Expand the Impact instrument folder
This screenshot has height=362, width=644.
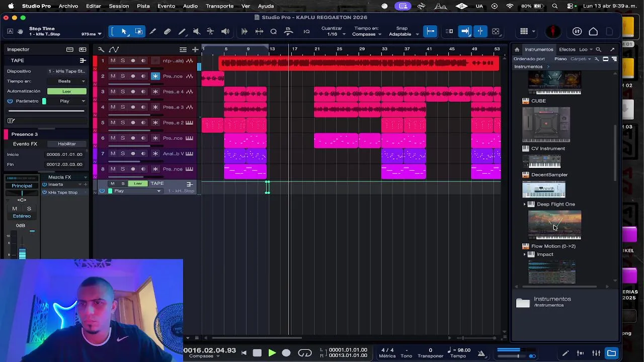(x=525, y=254)
